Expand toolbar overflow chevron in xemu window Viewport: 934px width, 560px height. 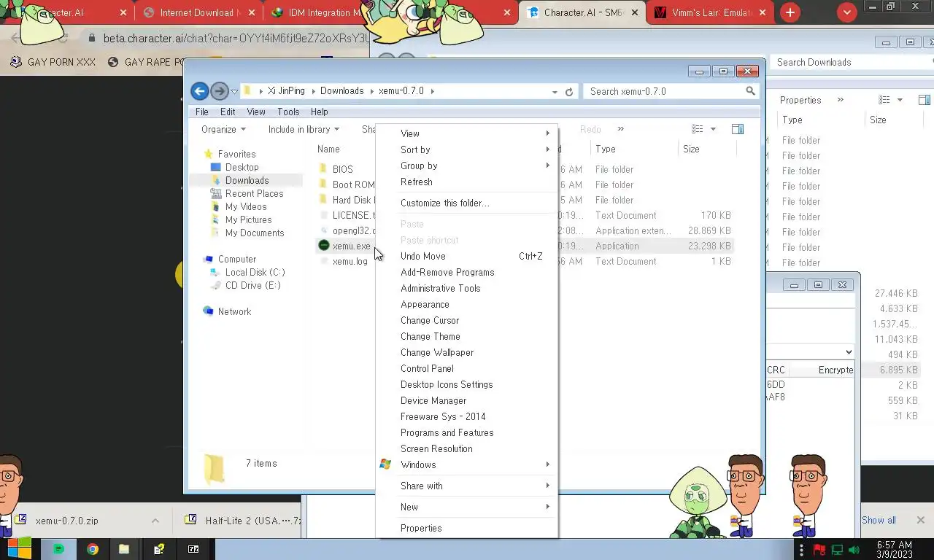point(620,129)
